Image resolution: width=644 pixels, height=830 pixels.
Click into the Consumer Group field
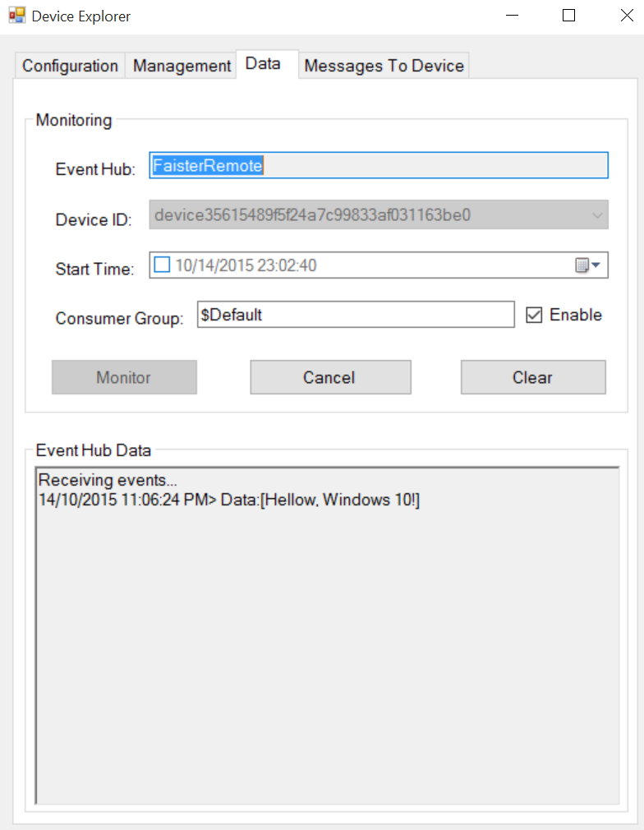tap(356, 315)
